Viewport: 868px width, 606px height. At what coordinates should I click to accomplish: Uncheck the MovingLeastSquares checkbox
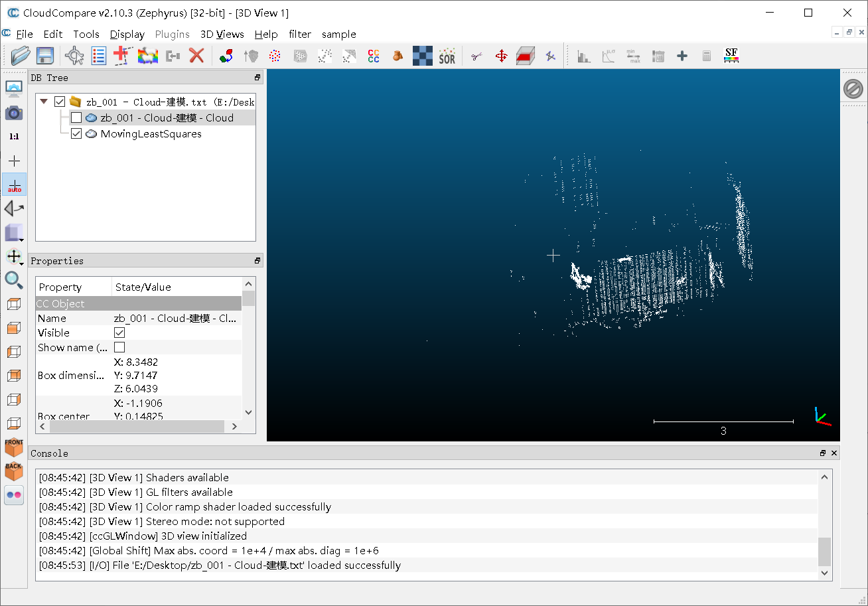coord(76,133)
